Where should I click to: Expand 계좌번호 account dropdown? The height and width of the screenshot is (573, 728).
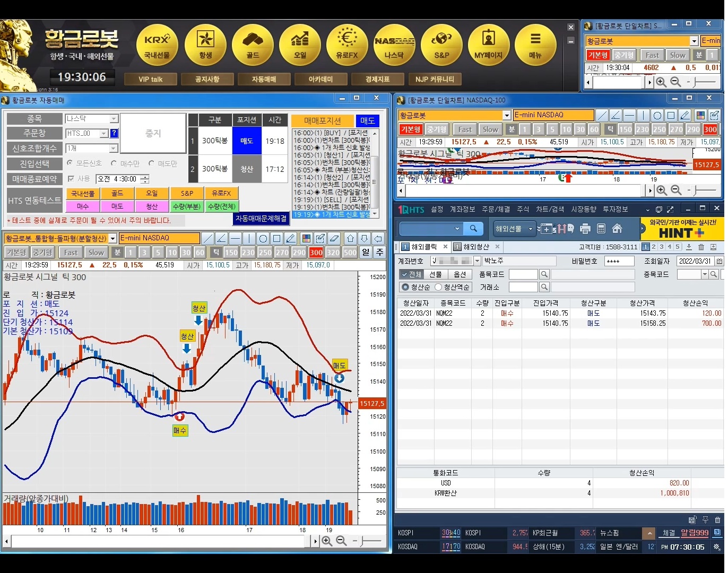[x=477, y=261]
